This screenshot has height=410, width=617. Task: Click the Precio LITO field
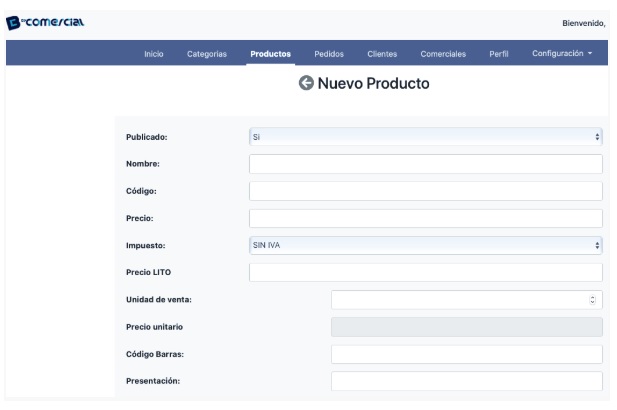(x=426, y=272)
